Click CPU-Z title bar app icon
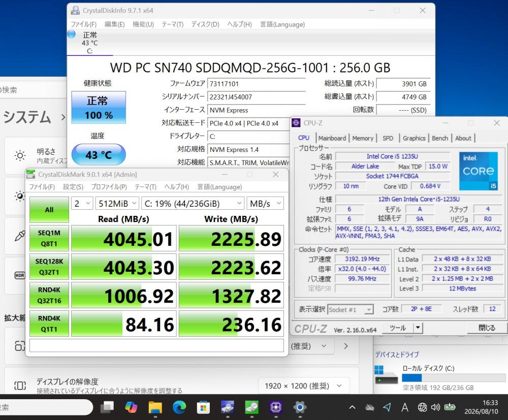The height and width of the screenshot is (420, 508). coord(296,123)
